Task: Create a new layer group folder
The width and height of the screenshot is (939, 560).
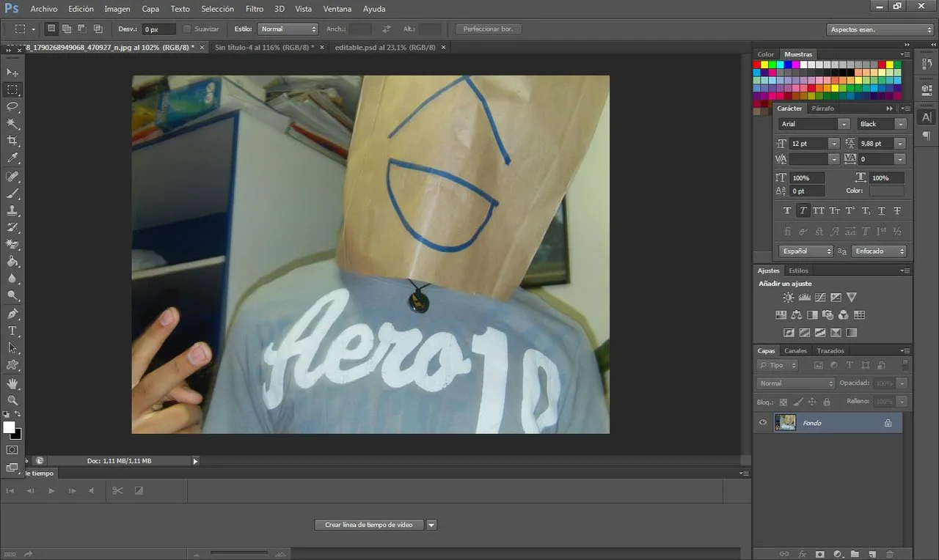Action: point(853,554)
